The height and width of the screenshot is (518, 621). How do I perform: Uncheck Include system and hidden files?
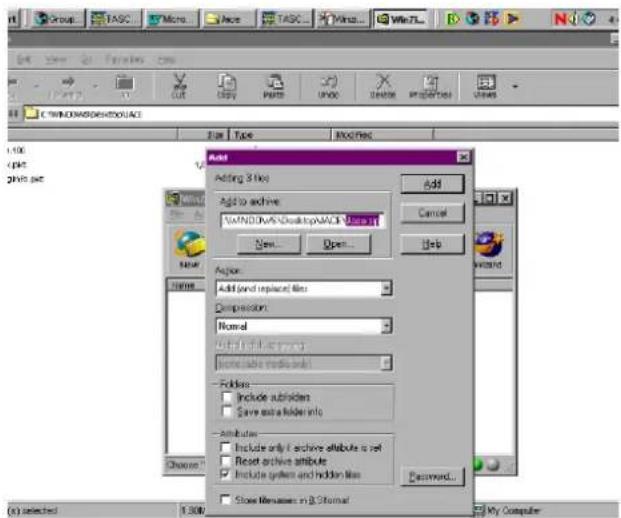point(225,474)
